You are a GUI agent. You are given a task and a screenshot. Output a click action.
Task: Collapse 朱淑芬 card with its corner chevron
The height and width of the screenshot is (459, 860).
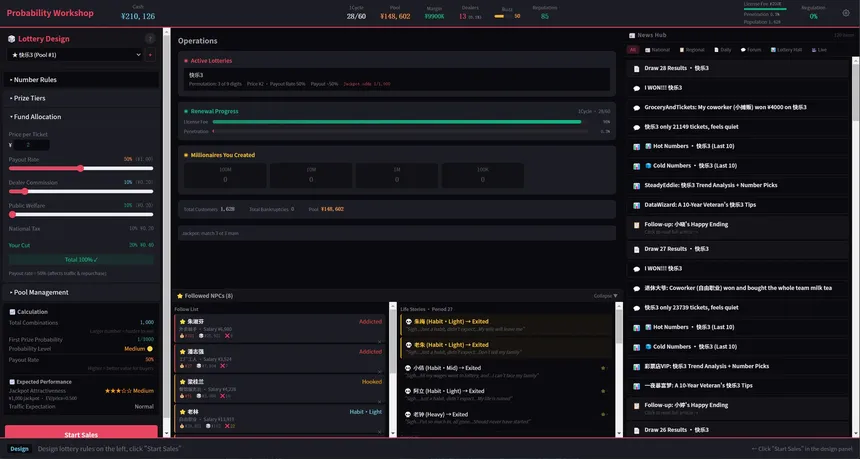click(380, 341)
